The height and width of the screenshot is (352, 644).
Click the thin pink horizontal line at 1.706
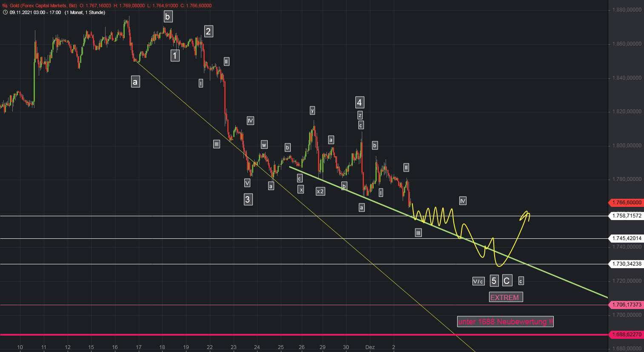click(x=304, y=305)
